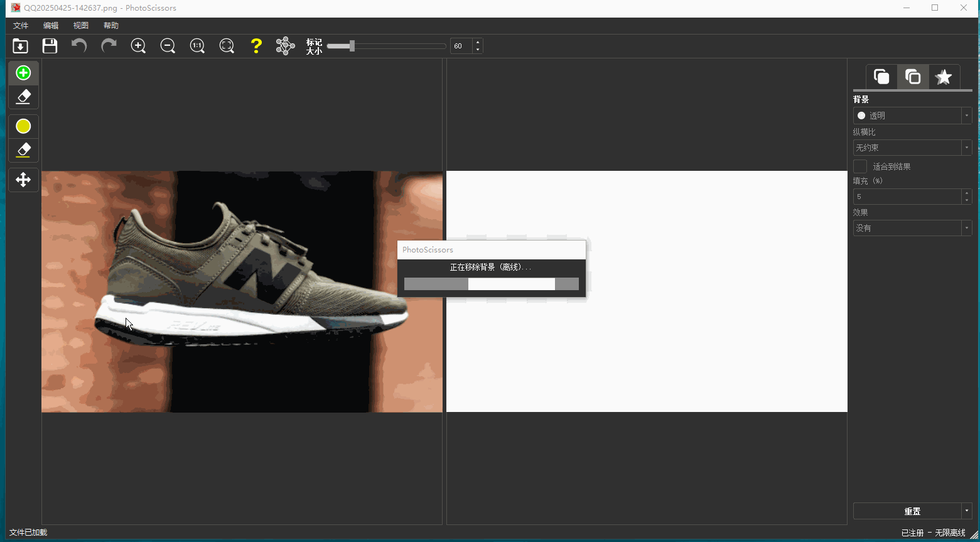
Task: Zoom in magnifier plus icon
Action: 138,46
